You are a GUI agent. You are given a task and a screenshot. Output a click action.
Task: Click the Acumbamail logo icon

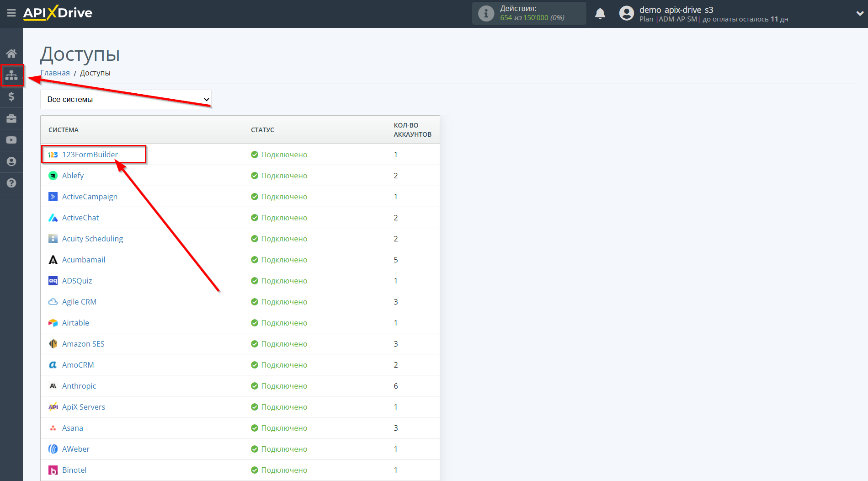pyautogui.click(x=53, y=260)
